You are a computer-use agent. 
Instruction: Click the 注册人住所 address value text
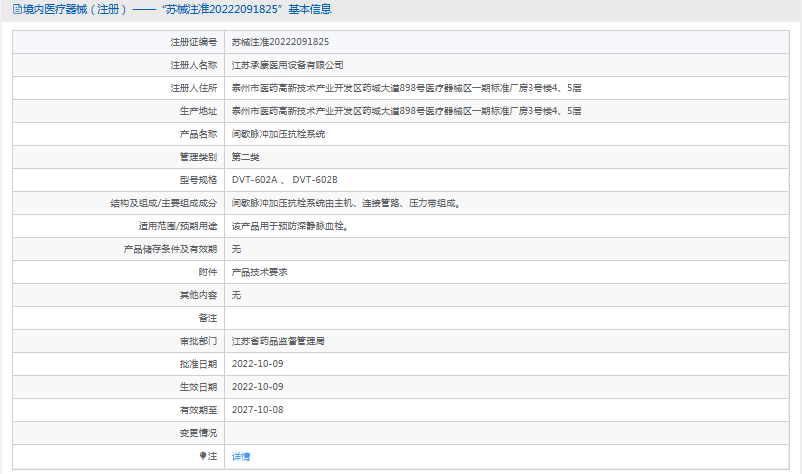click(x=407, y=88)
